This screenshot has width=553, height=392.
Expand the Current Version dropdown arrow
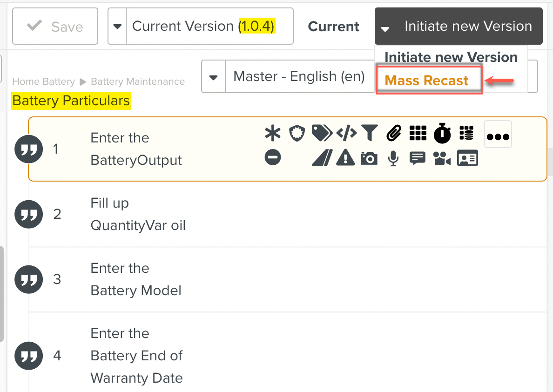point(117,27)
